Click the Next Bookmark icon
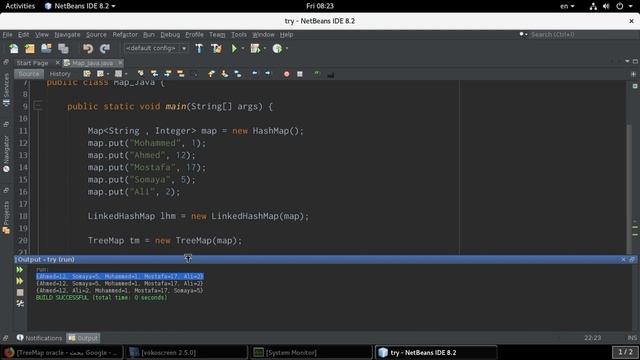The height and width of the screenshot is (360, 640). coord(224,74)
